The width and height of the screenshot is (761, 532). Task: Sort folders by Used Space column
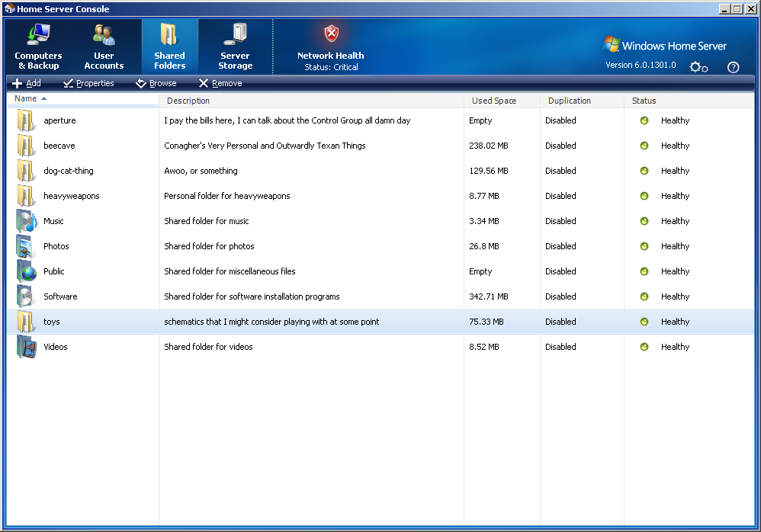[493, 101]
